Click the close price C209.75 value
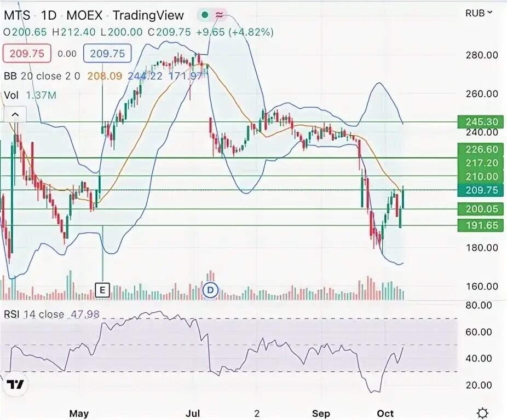507x420 pixels. pyautogui.click(x=169, y=32)
